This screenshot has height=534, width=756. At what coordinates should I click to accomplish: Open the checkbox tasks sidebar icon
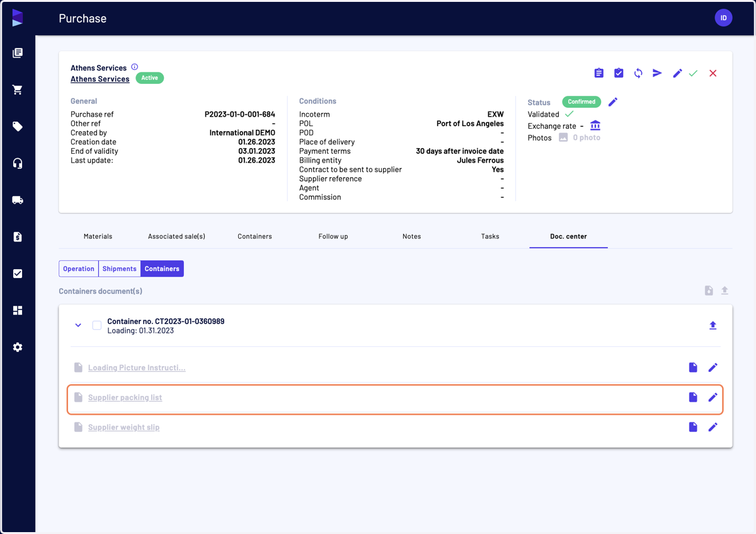click(x=18, y=274)
